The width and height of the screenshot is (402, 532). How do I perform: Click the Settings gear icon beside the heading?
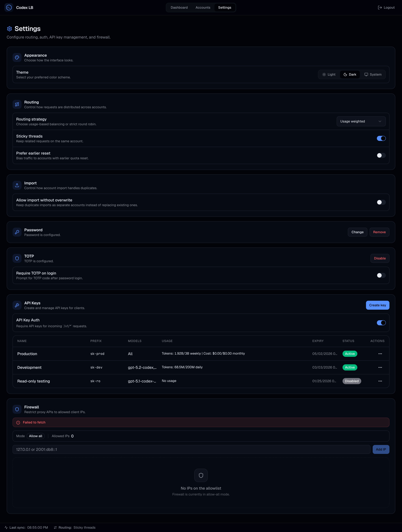click(9, 29)
